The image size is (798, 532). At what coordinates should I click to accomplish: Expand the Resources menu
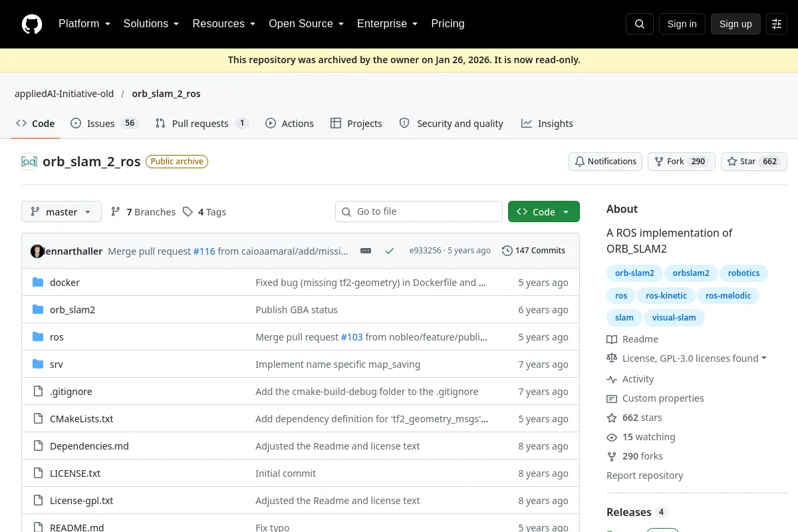click(224, 24)
